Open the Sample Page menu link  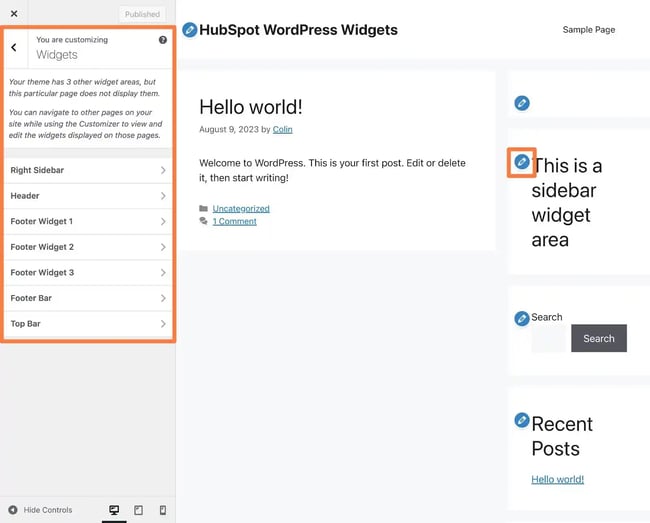tap(589, 30)
